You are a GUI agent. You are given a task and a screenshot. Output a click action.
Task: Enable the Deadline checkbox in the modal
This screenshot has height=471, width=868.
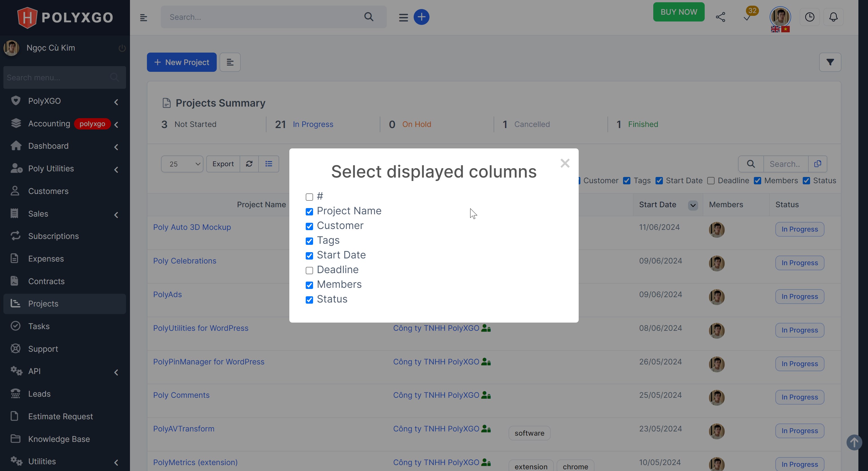click(x=309, y=270)
